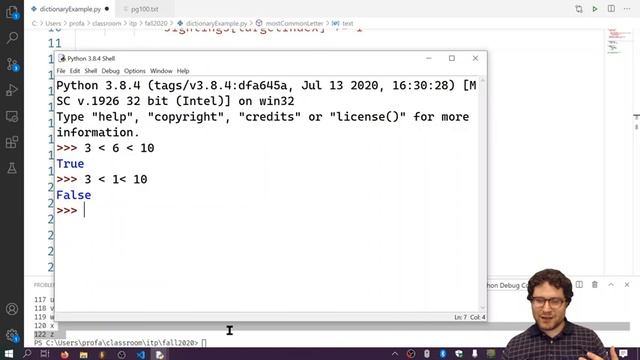This screenshot has width=640, height=360.
Task: Open Task View on the taskbar
Action: point(45,354)
